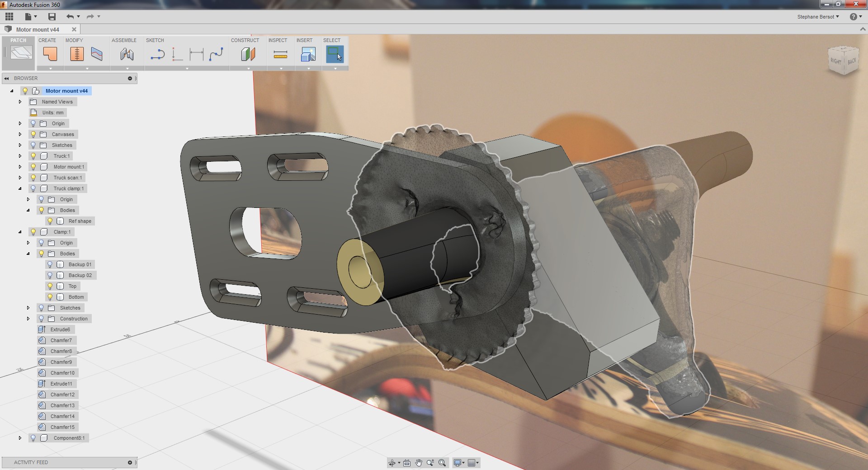Open the Insert decal tool icon

tap(308, 55)
